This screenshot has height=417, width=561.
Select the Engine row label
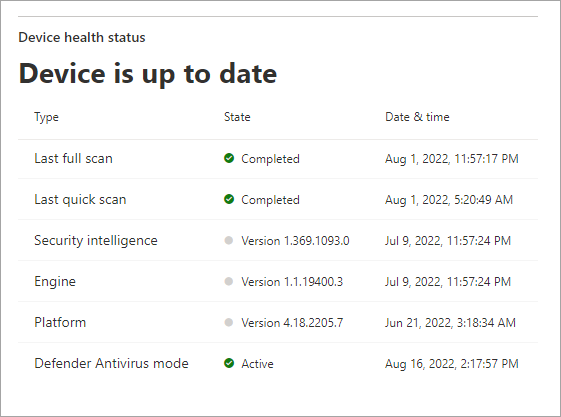pyautogui.click(x=55, y=282)
